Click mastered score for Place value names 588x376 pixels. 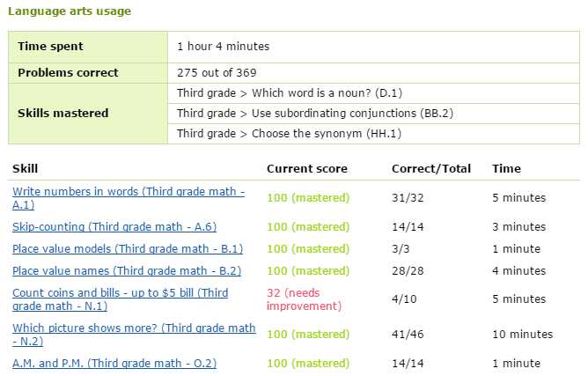308,271
